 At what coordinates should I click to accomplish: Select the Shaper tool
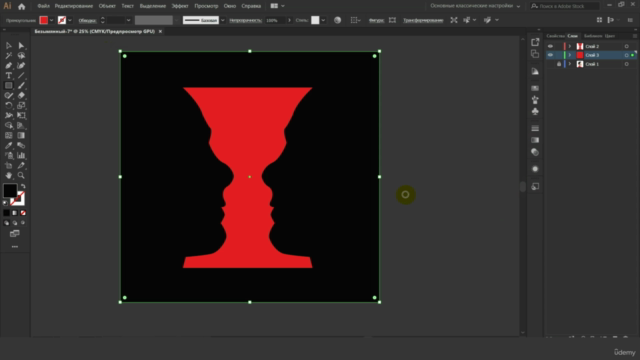coord(9,96)
